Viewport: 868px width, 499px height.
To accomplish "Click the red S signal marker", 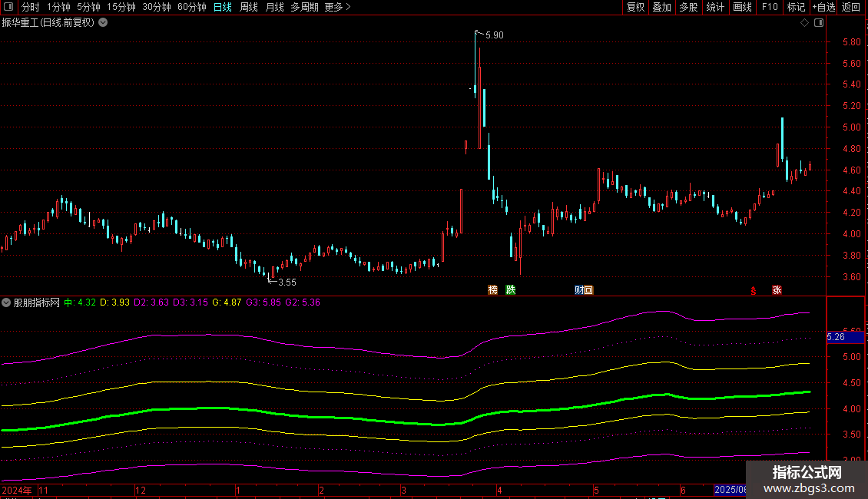I will [x=754, y=290].
